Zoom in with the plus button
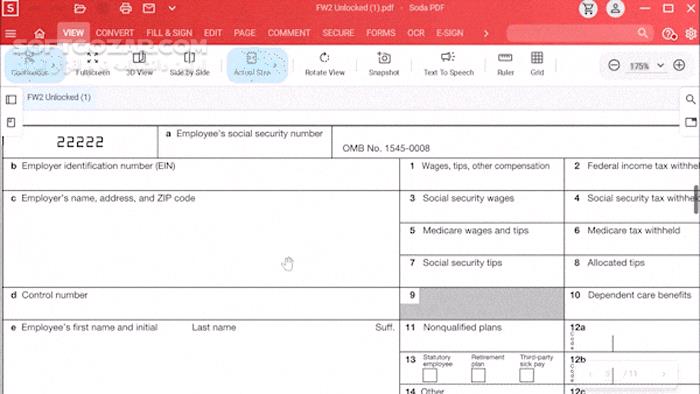 click(x=679, y=66)
